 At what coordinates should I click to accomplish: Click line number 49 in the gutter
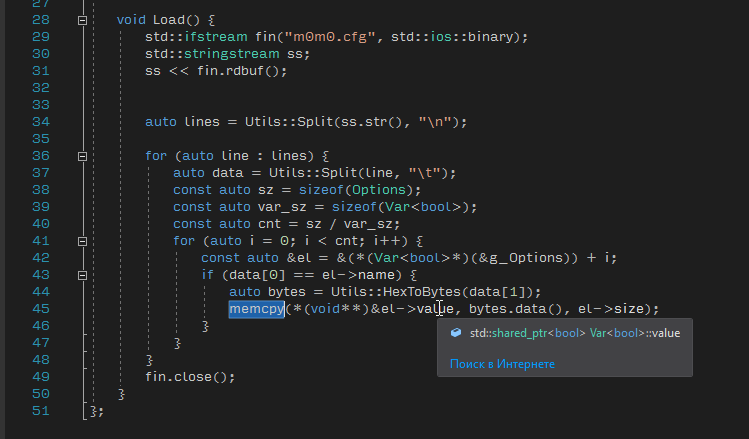(41, 377)
